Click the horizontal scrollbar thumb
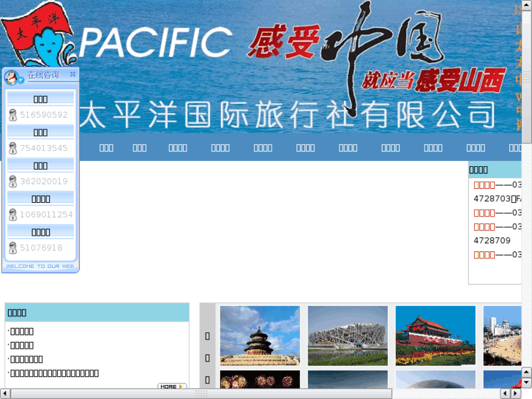The height and width of the screenshot is (399, 532). point(201,394)
